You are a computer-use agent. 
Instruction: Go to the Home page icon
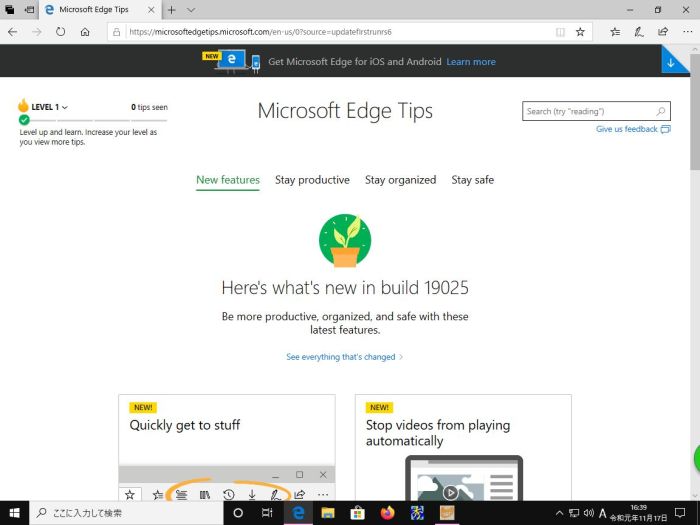85,32
